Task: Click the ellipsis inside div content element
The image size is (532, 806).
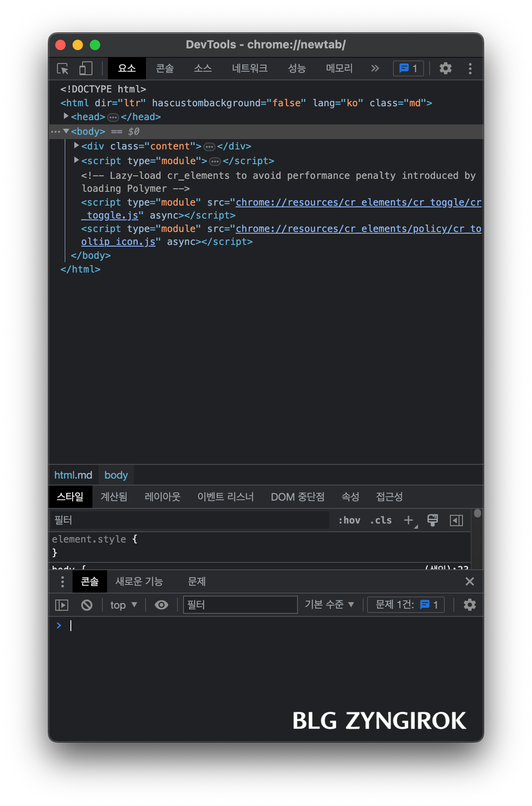Action: click(x=209, y=147)
